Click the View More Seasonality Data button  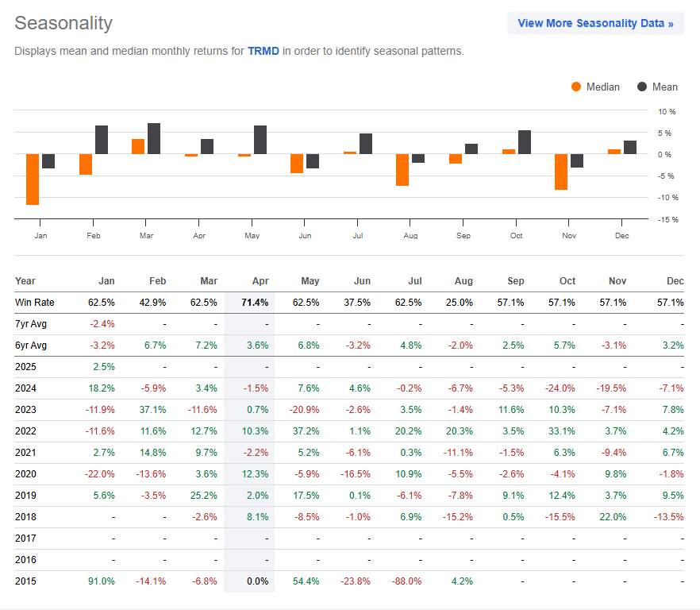click(x=595, y=23)
